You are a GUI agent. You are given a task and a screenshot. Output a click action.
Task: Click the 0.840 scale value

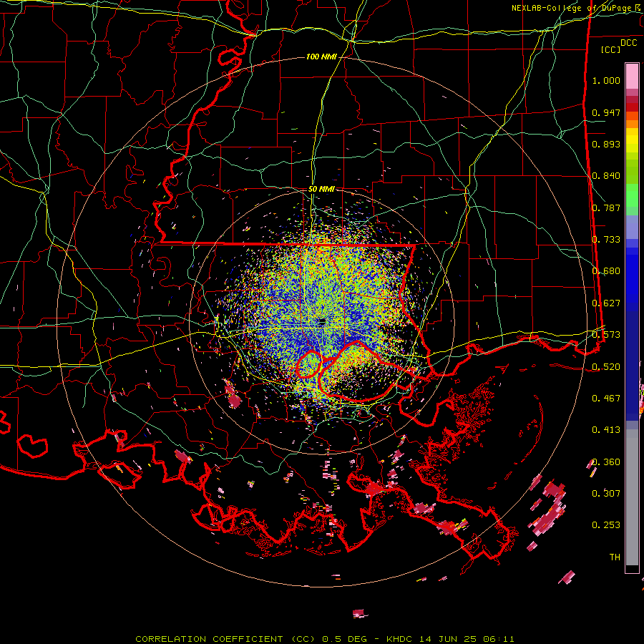(606, 176)
